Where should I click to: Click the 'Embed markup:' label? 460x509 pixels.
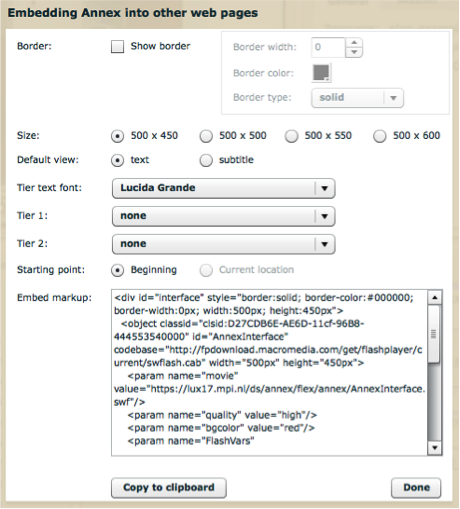pyautogui.click(x=54, y=298)
